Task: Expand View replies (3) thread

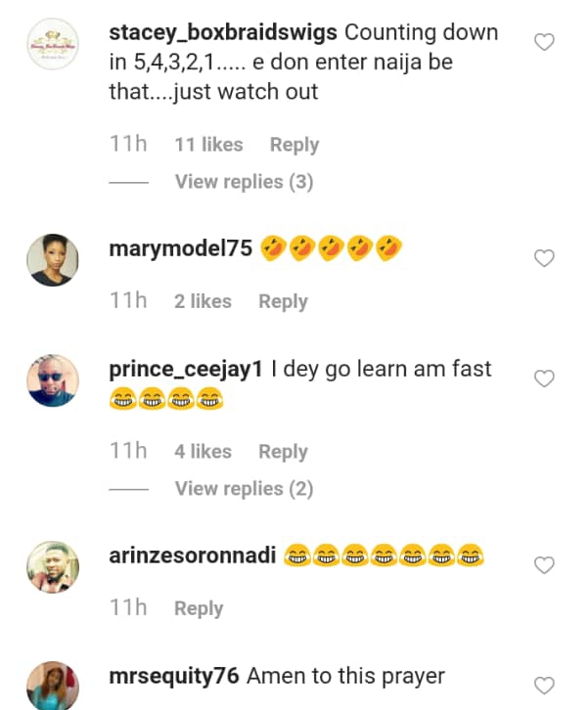Action: tap(244, 182)
